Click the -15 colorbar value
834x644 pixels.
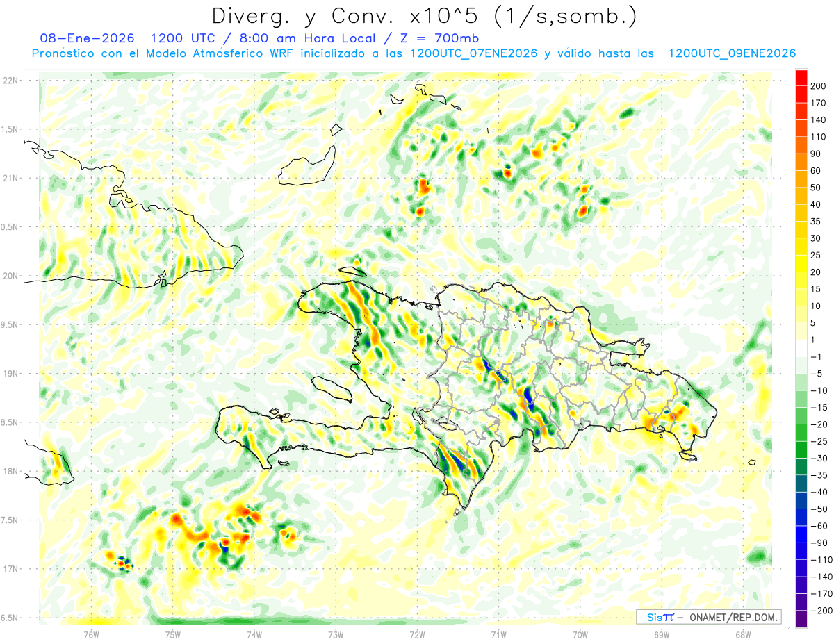pyautogui.click(x=819, y=408)
